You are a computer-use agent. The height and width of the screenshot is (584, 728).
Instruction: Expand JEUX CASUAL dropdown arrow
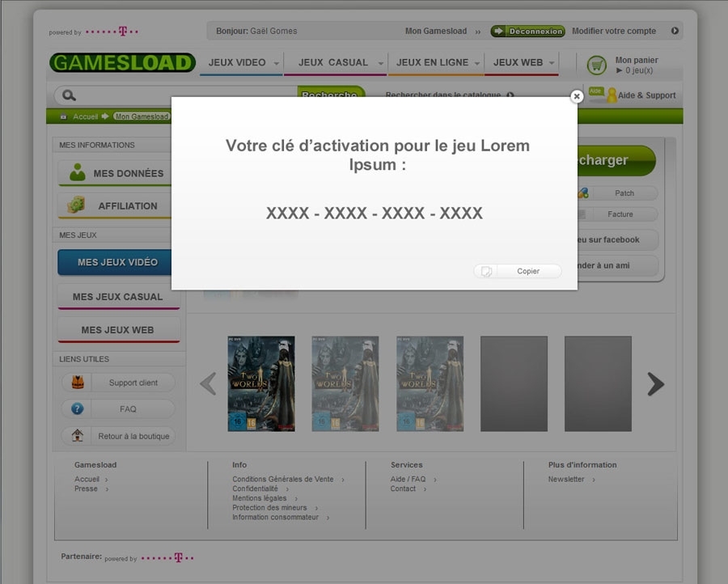coord(381,63)
